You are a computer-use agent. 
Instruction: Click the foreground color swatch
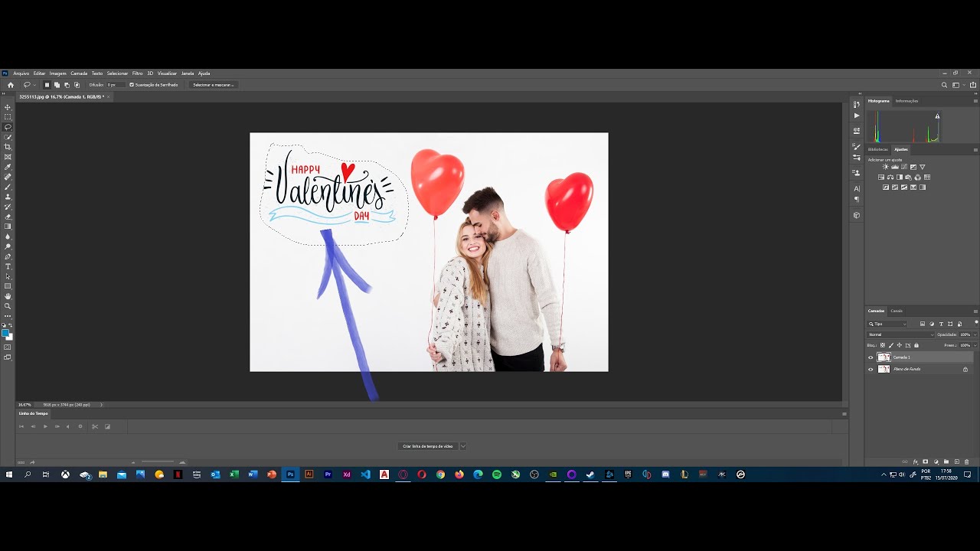point(5,333)
